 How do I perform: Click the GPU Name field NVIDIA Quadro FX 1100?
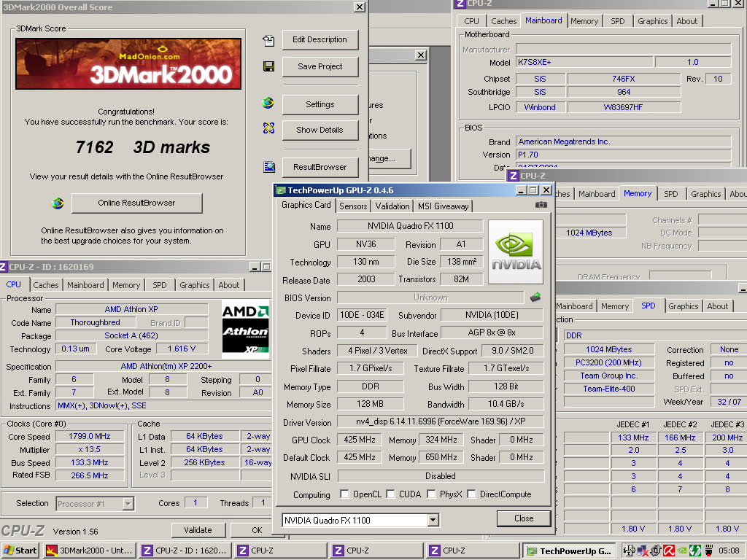410,226
